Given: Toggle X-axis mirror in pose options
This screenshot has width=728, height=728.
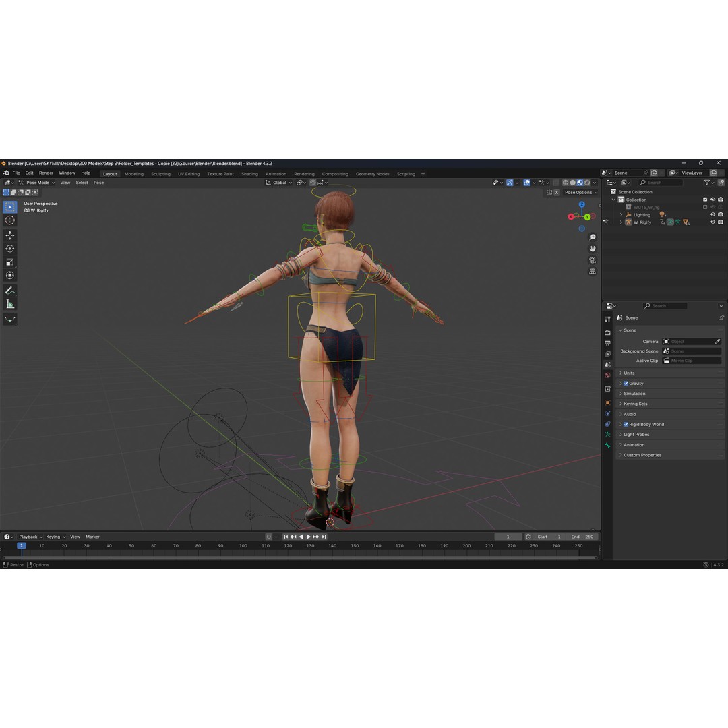Looking at the screenshot, I should (557, 192).
